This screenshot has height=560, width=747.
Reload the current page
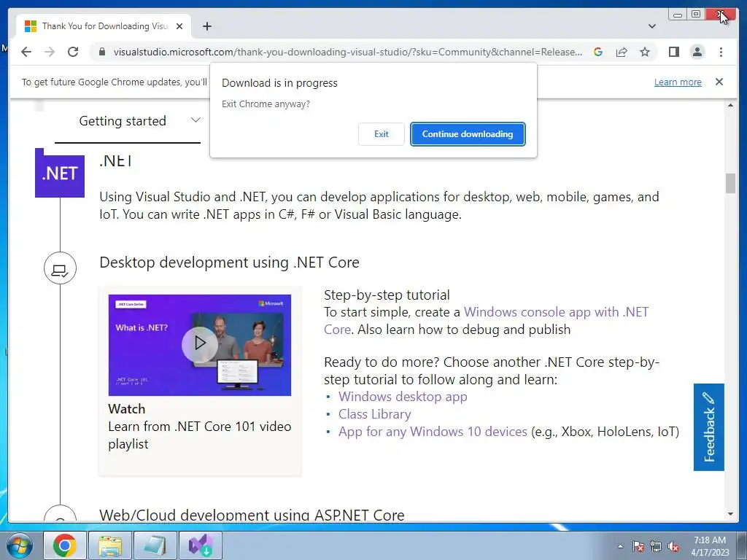(x=73, y=52)
